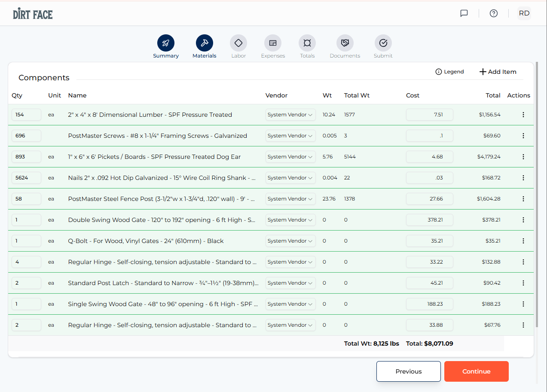Jump to the Totals step icon
This screenshot has height=392, width=547.
pyautogui.click(x=307, y=43)
